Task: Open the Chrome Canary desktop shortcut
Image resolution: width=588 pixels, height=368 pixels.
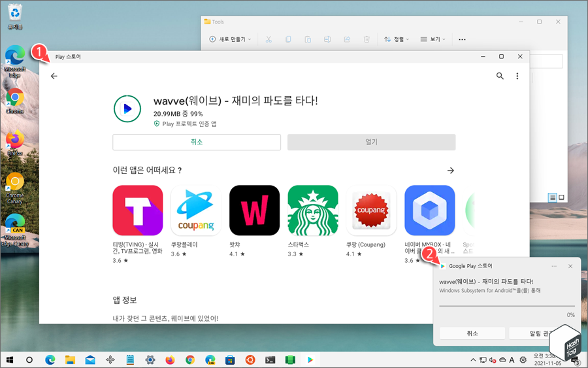Action: point(15,188)
